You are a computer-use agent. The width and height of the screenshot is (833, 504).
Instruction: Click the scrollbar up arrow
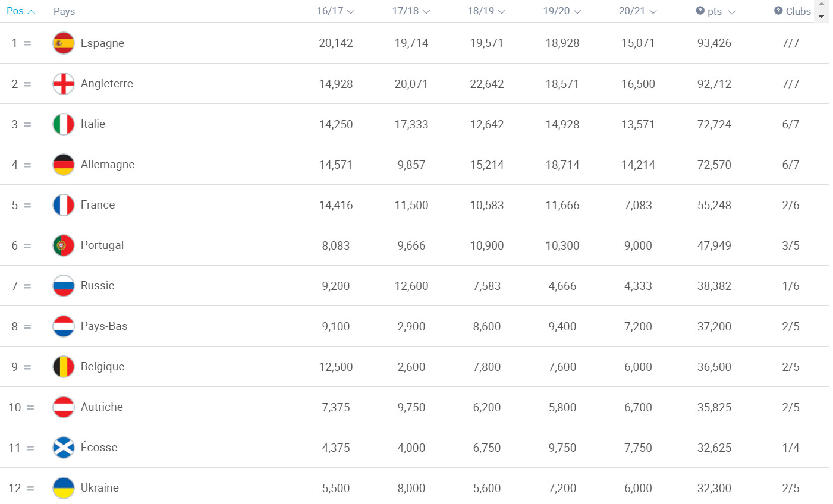pos(822,5)
